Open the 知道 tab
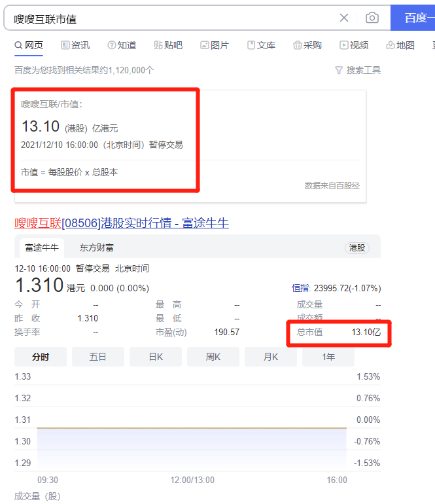 (x=122, y=45)
